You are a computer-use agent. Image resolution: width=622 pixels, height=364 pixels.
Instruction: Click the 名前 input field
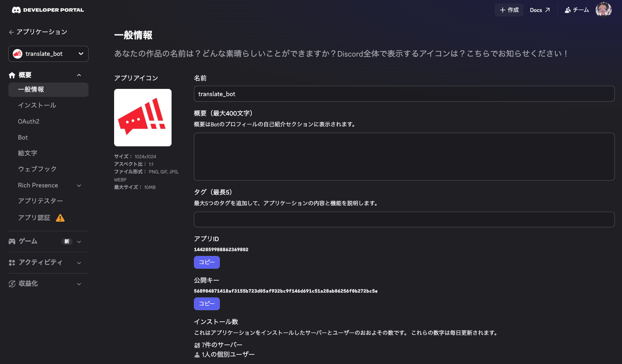404,94
